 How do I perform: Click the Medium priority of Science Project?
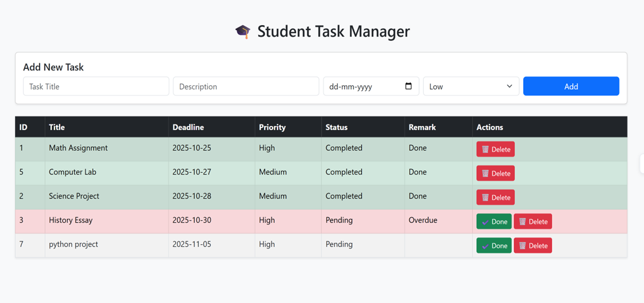(x=273, y=196)
